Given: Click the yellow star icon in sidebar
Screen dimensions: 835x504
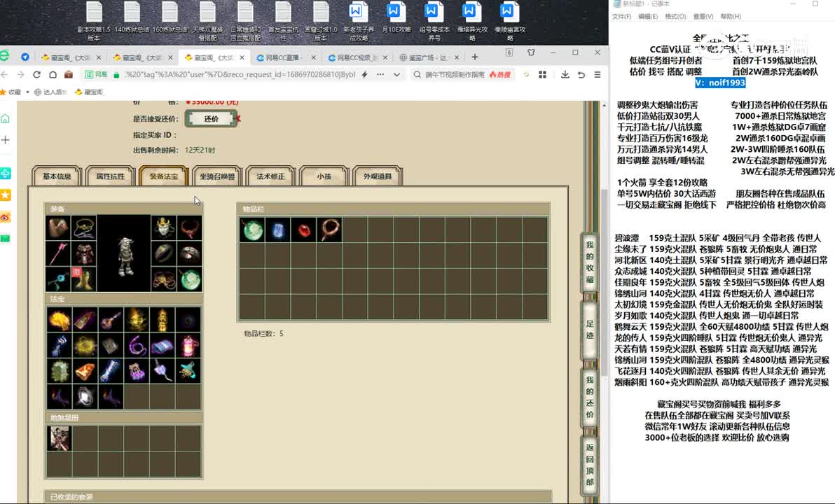Looking at the screenshot, I should pyautogui.click(x=6, y=195).
